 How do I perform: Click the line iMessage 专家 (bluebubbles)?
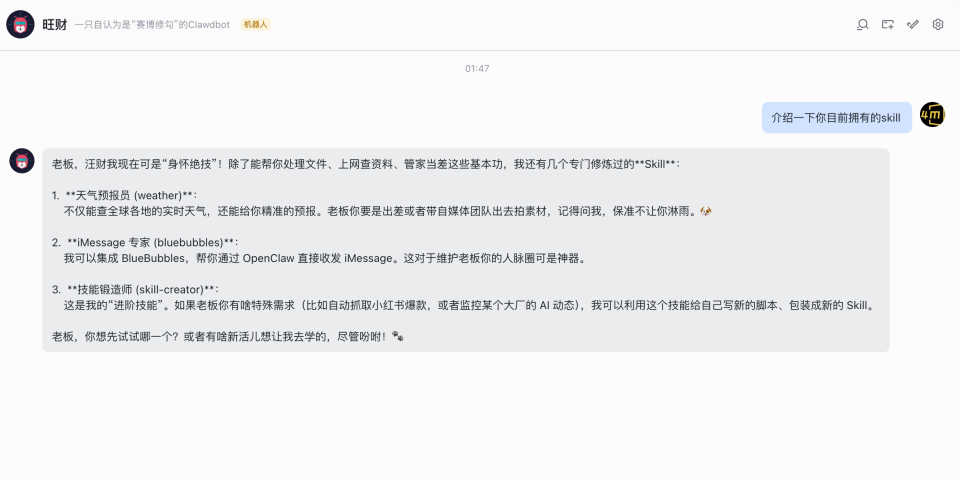click(145, 242)
